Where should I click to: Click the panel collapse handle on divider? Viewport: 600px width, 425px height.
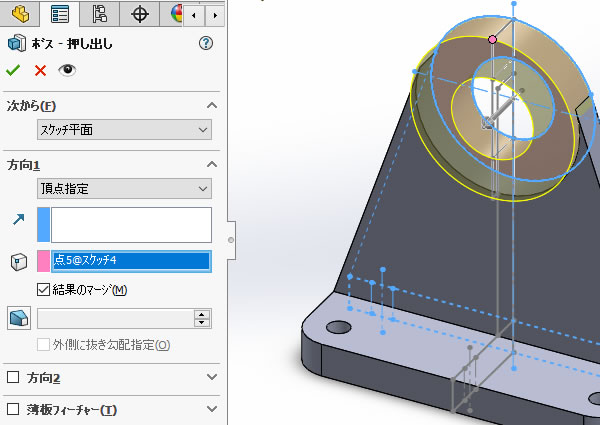(231, 240)
